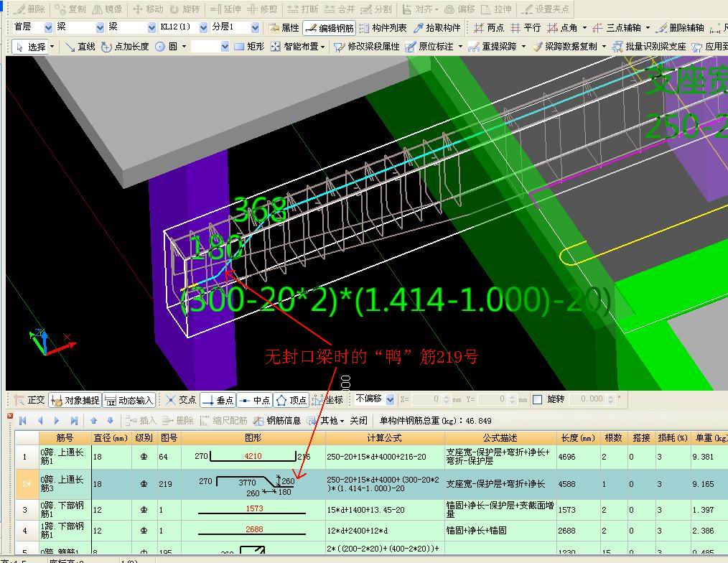Toggle 编辑钢筋 (edit rebar) mode
Image resolution: width=728 pixels, height=563 pixels.
[330, 28]
